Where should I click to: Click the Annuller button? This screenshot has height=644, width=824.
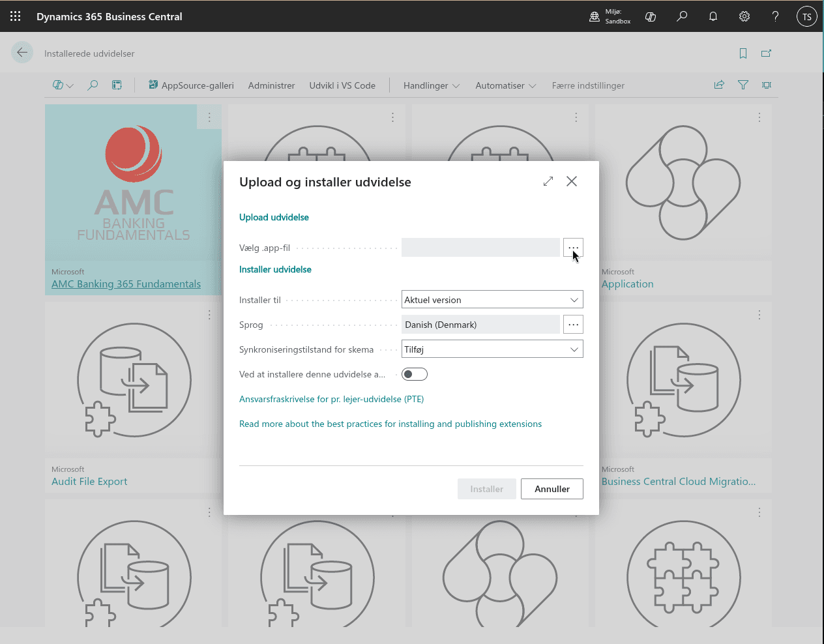tap(552, 489)
